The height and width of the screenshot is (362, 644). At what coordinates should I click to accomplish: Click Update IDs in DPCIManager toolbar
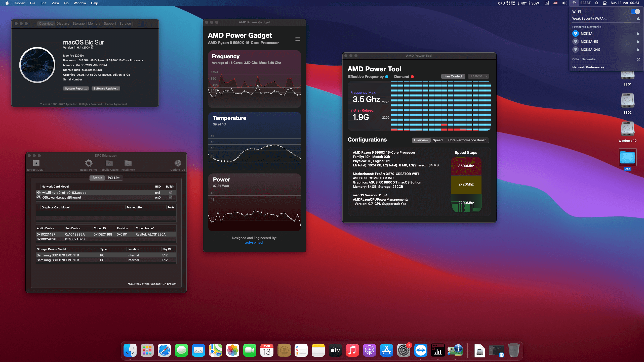click(x=178, y=163)
